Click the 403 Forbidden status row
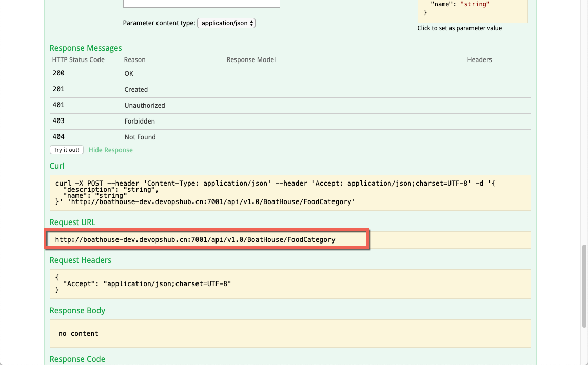This screenshot has width=588, height=365. pos(290,121)
